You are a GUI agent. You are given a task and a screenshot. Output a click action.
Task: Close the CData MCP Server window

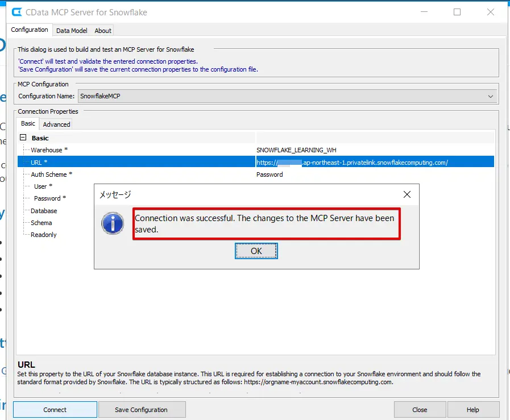[491, 12]
